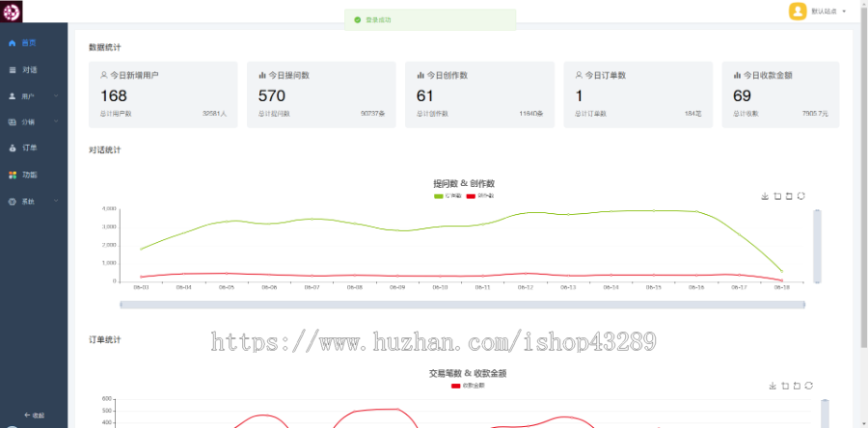Open the 默认站点 site dropdown

(828, 11)
